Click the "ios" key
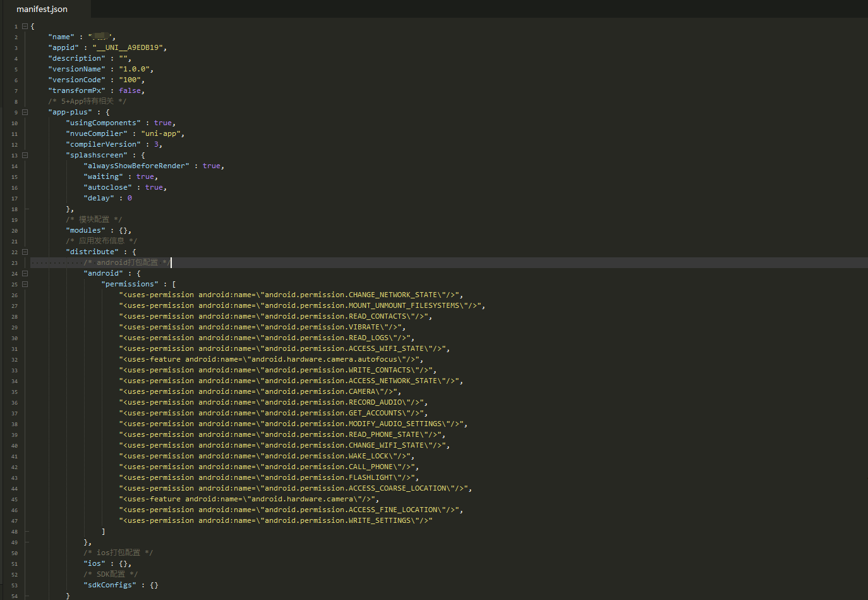This screenshot has height=600, width=868. 94,563
